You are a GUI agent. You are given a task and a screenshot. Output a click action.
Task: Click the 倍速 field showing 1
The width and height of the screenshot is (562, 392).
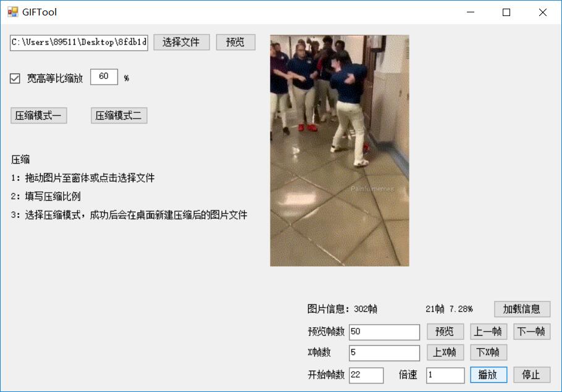point(445,375)
